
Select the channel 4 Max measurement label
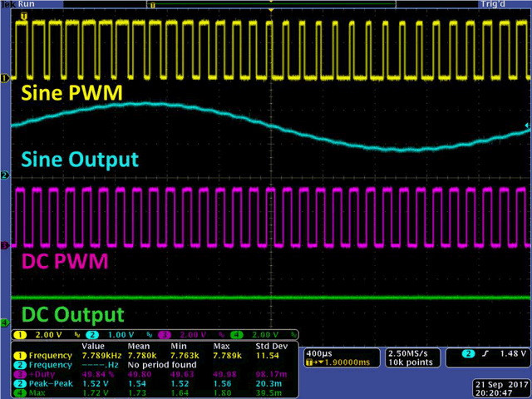coord(37,393)
